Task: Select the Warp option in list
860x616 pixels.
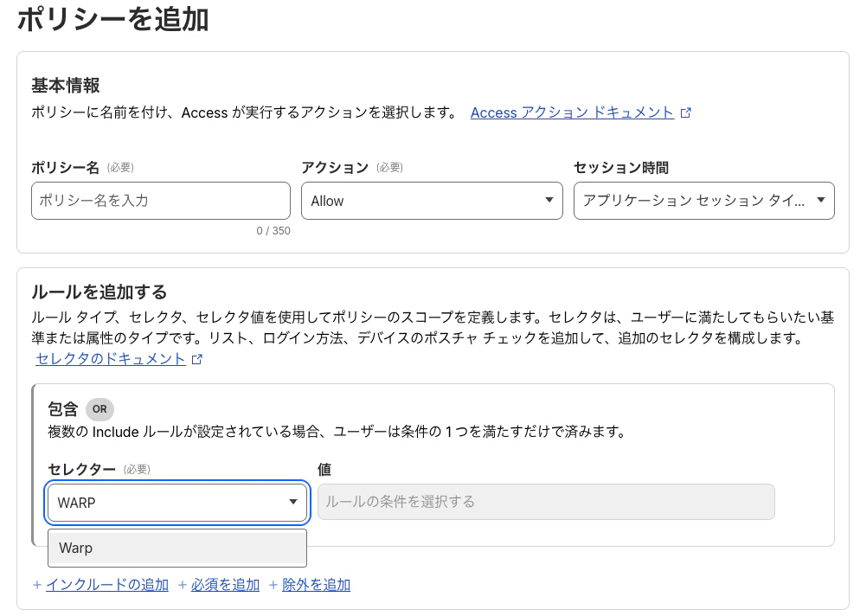Action: pos(177,548)
